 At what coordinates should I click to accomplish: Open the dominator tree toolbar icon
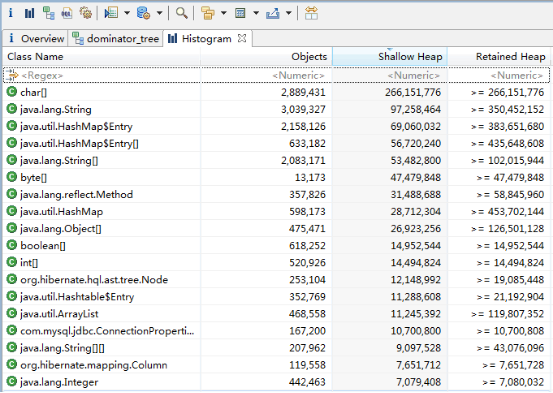48,13
